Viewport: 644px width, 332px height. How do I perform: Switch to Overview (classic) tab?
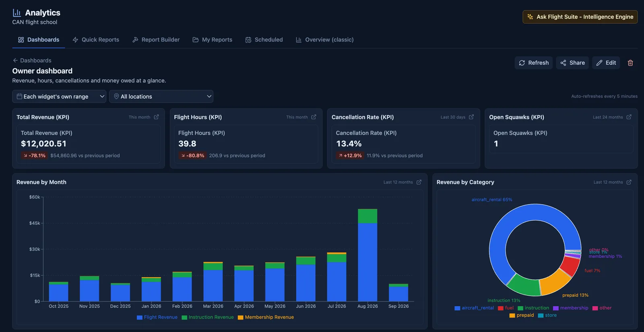(x=324, y=39)
